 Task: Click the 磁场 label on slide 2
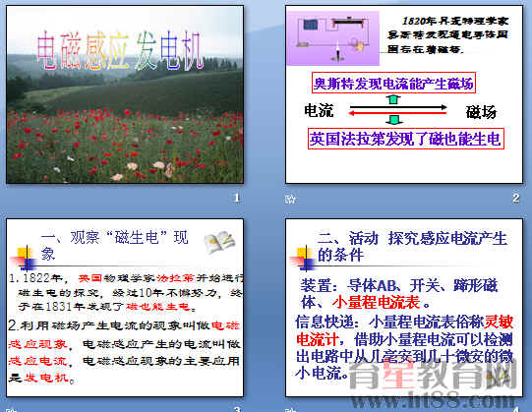click(x=481, y=112)
